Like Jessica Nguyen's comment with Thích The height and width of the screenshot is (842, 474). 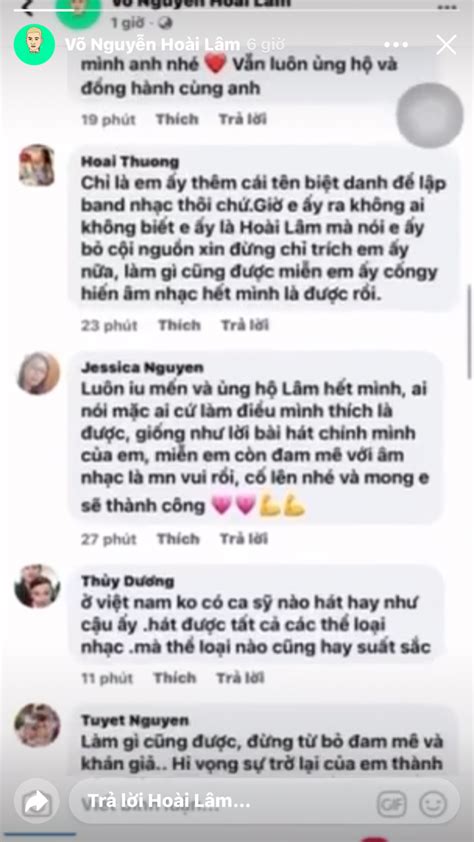pyautogui.click(x=178, y=539)
